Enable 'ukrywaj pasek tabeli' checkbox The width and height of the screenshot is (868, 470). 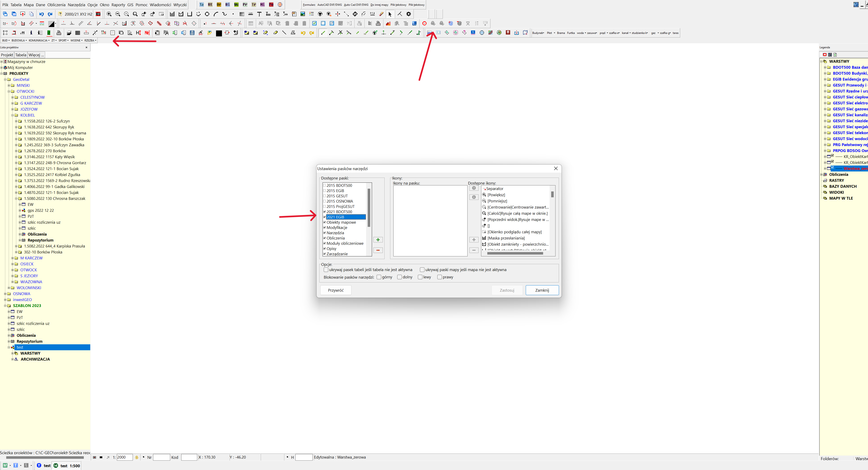tap(326, 270)
